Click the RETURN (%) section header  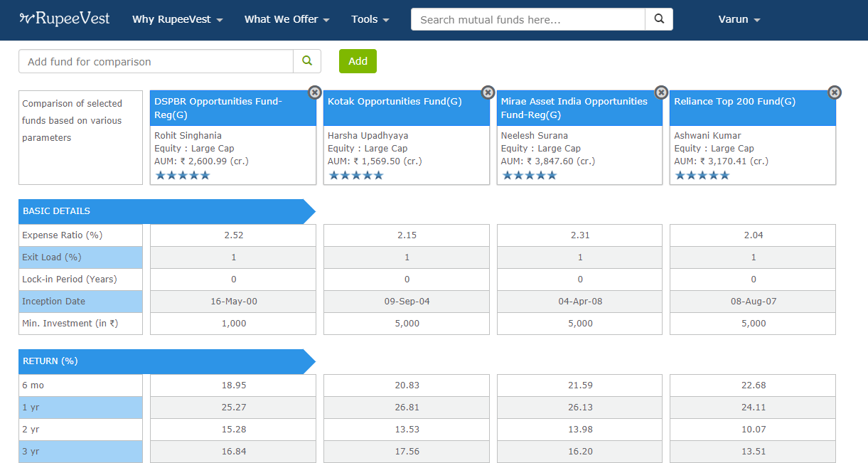point(167,361)
